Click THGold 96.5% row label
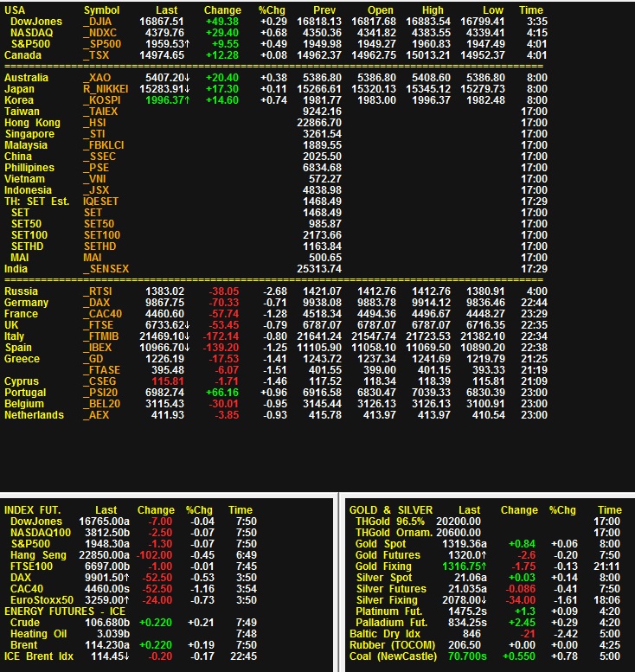 click(390, 522)
